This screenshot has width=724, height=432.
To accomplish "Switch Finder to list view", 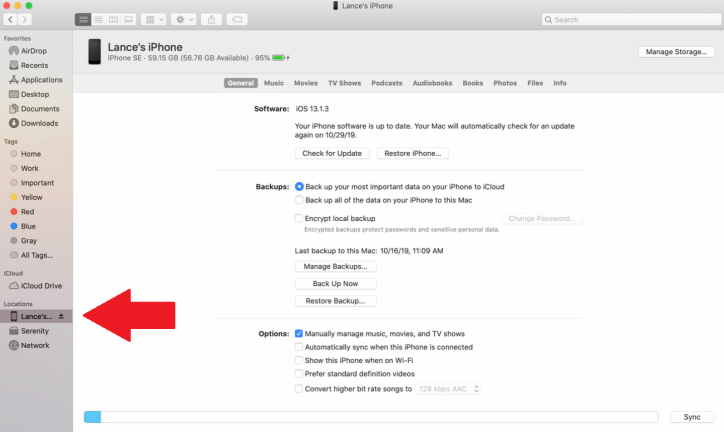I will pos(98,19).
